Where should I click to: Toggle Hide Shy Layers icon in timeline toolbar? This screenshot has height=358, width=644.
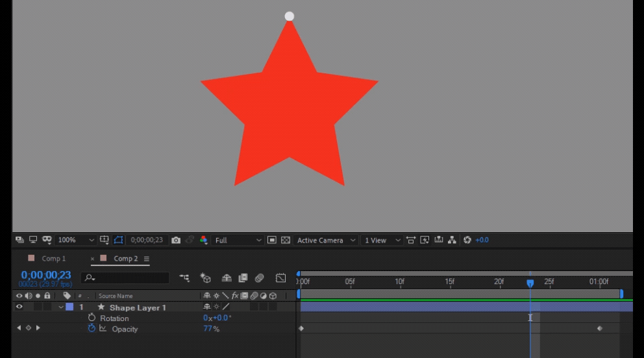point(227,278)
